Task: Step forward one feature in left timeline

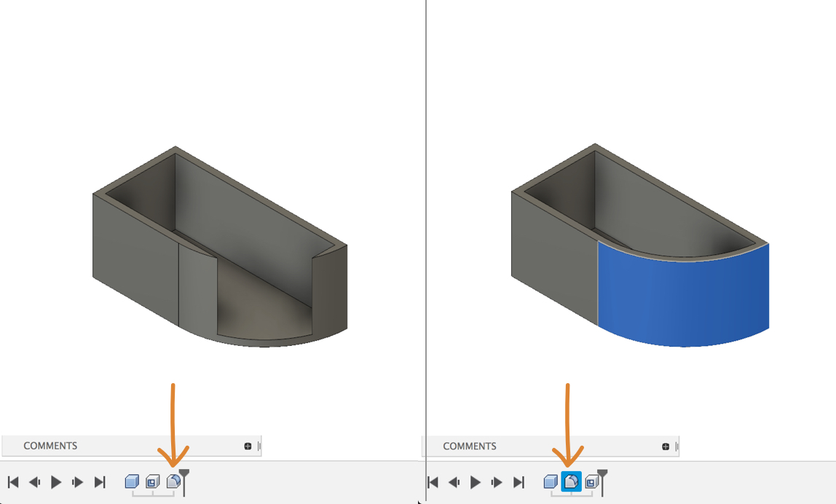Action: (77, 482)
